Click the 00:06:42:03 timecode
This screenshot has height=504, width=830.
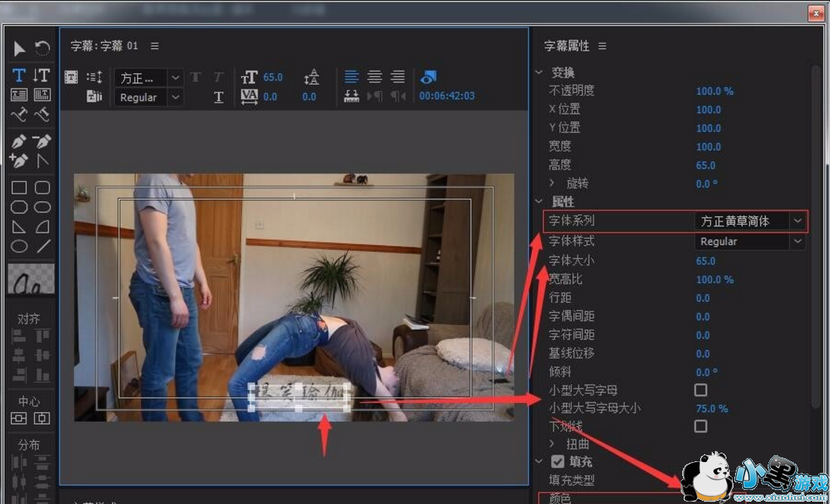447,96
